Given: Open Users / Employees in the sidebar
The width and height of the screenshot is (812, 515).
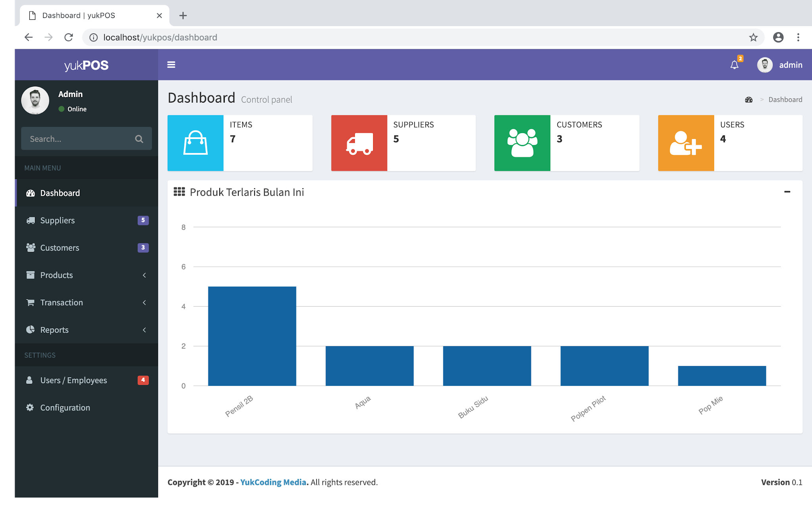Looking at the screenshot, I should tap(73, 380).
